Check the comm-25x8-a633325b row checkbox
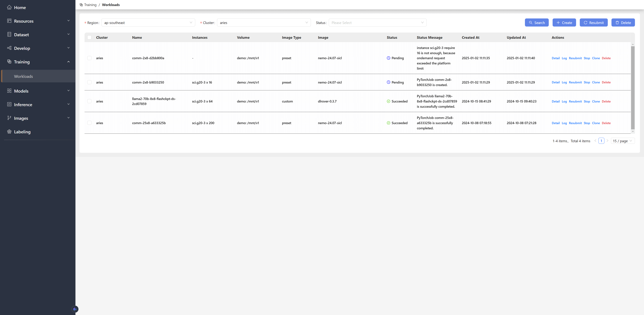Image resolution: width=644 pixels, height=315 pixels. 89,123
